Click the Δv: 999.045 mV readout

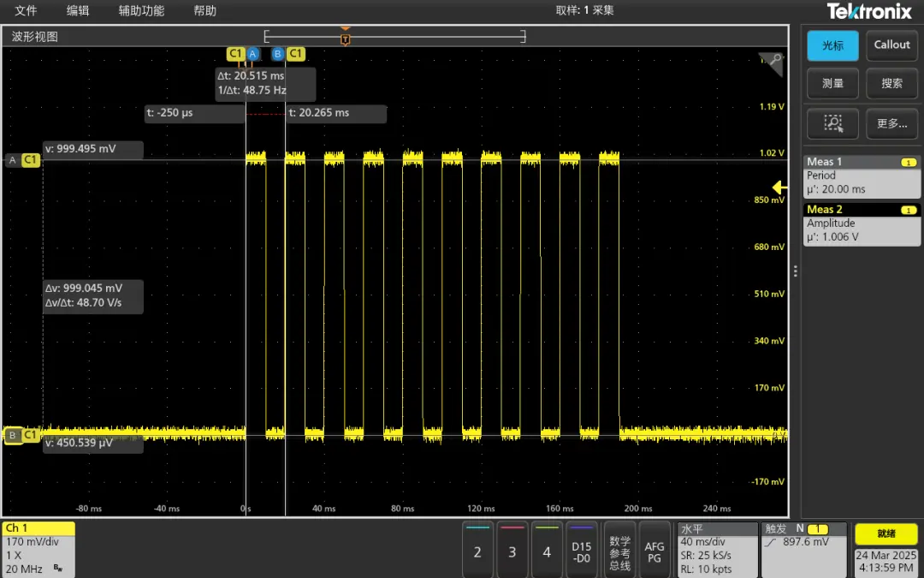tap(84, 288)
